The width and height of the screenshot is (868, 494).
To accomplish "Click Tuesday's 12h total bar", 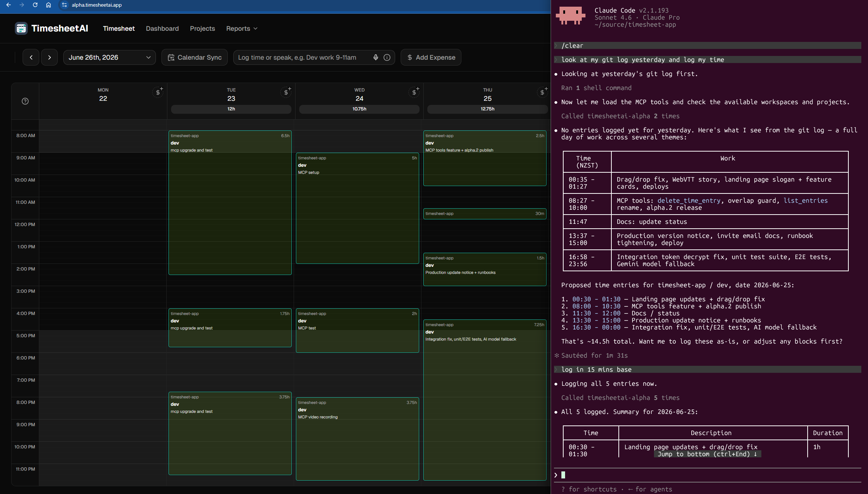I will pos(231,109).
